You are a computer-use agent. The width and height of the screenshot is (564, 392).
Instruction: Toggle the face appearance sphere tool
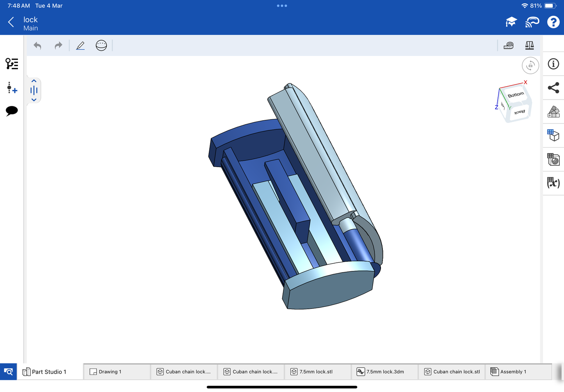[x=101, y=46]
